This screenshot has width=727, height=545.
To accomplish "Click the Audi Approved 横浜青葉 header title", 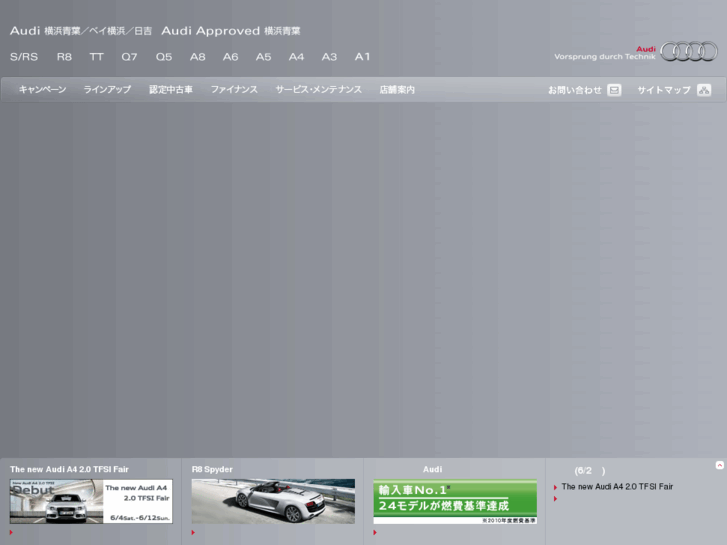I will [231, 31].
